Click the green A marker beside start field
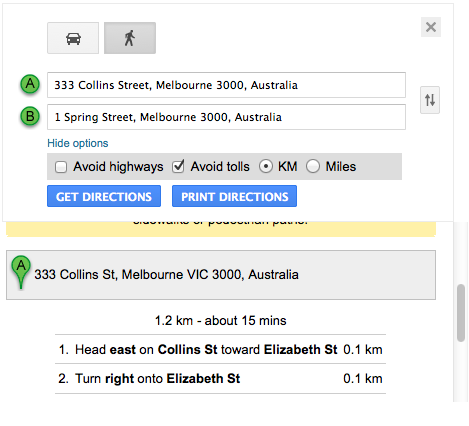 click(x=30, y=84)
